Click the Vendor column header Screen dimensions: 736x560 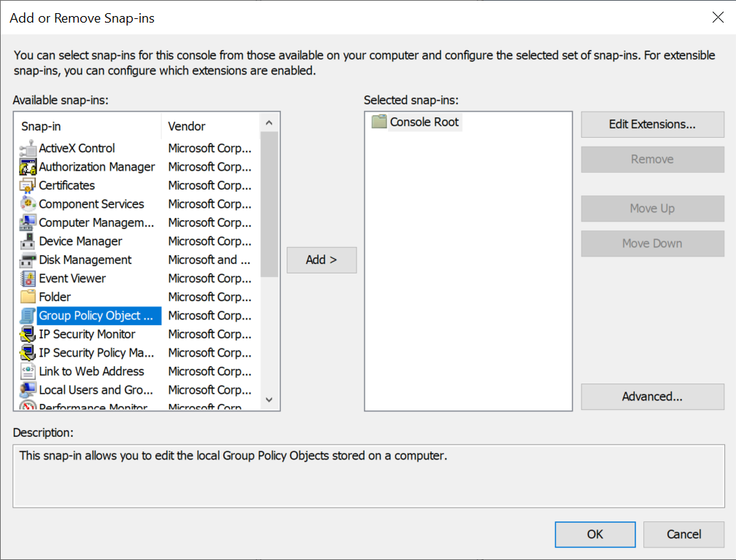pyautogui.click(x=211, y=126)
